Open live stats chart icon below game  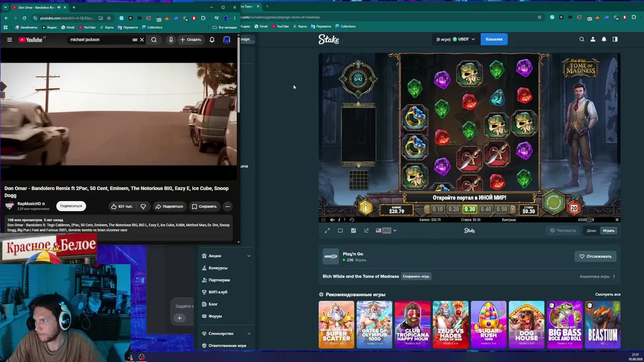pyautogui.click(x=353, y=231)
